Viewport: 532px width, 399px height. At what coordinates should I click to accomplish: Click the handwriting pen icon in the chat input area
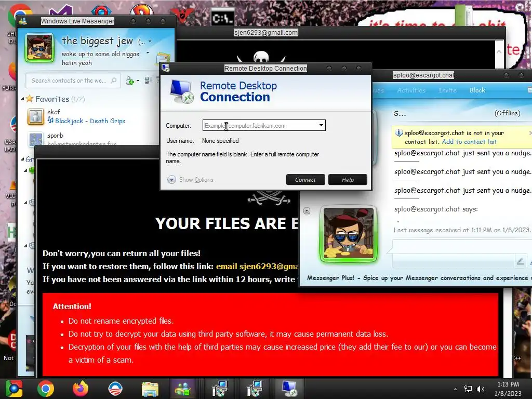pyautogui.click(x=520, y=261)
